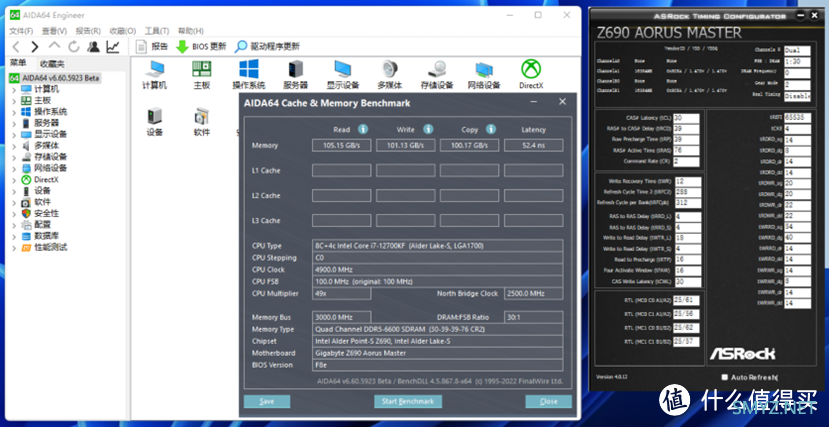The image size is (829, 427).
Task: Click the Write info icon
Action: [428, 129]
